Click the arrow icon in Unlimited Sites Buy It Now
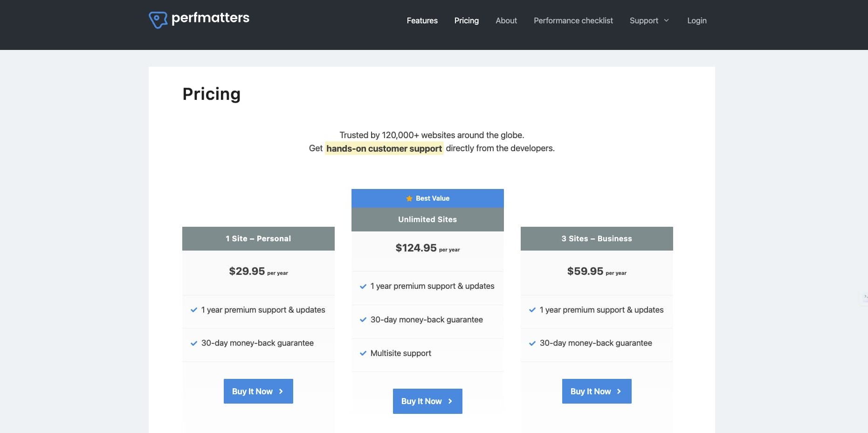Image resolution: width=868 pixels, height=433 pixels. 450,401
